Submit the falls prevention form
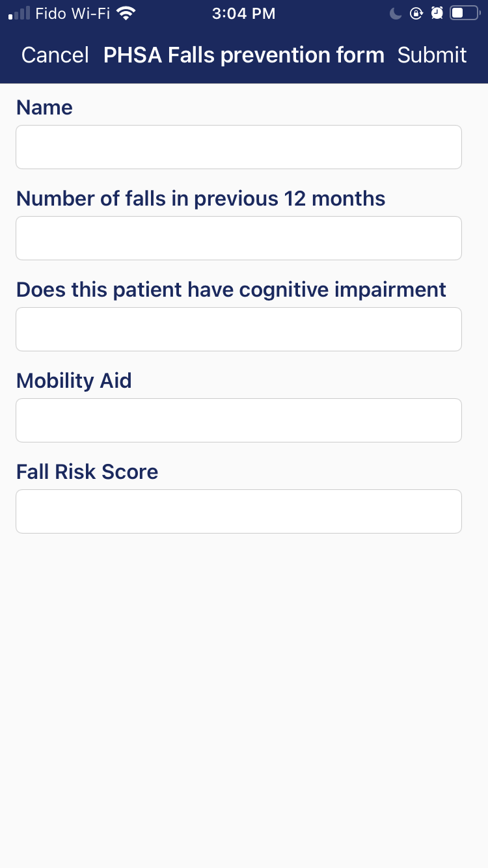The height and width of the screenshot is (868, 488). 432,55
